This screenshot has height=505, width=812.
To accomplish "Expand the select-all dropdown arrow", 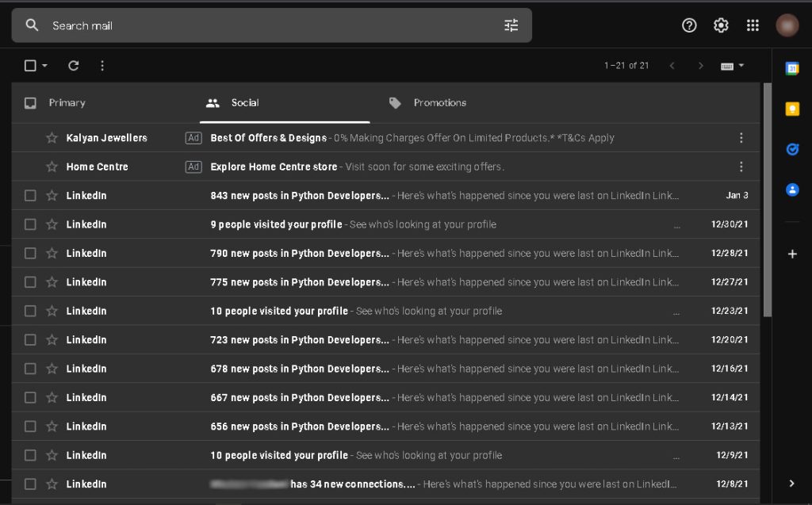I will coord(44,66).
